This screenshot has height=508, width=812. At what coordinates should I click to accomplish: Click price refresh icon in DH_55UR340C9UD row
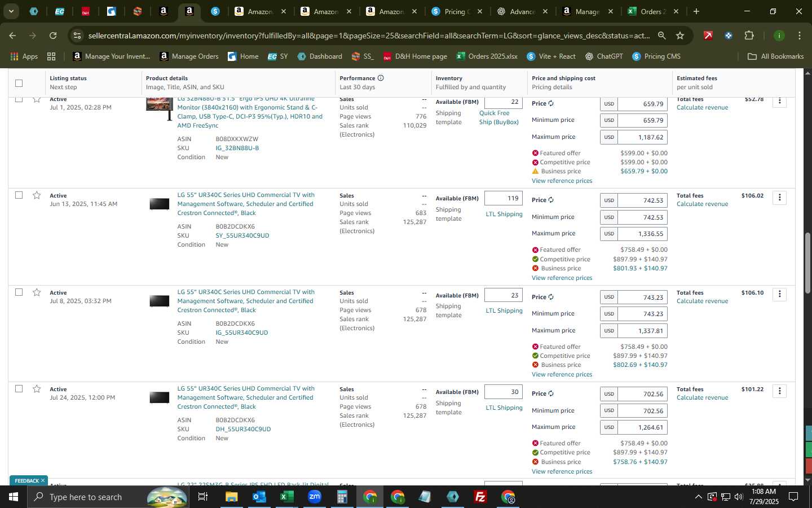pos(551,393)
